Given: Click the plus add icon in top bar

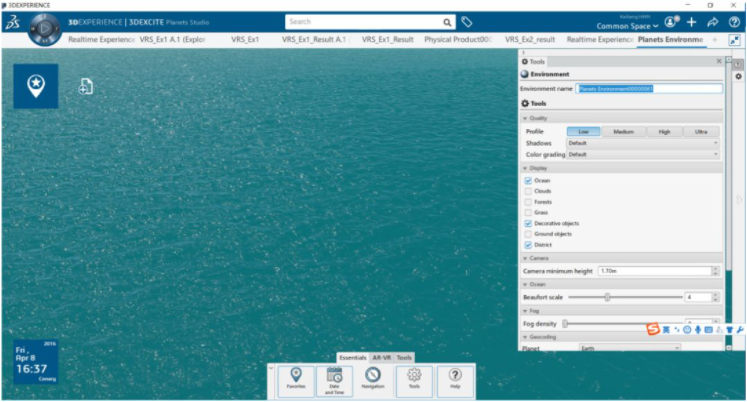Looking at the screenshot, I should coord(691,22).
